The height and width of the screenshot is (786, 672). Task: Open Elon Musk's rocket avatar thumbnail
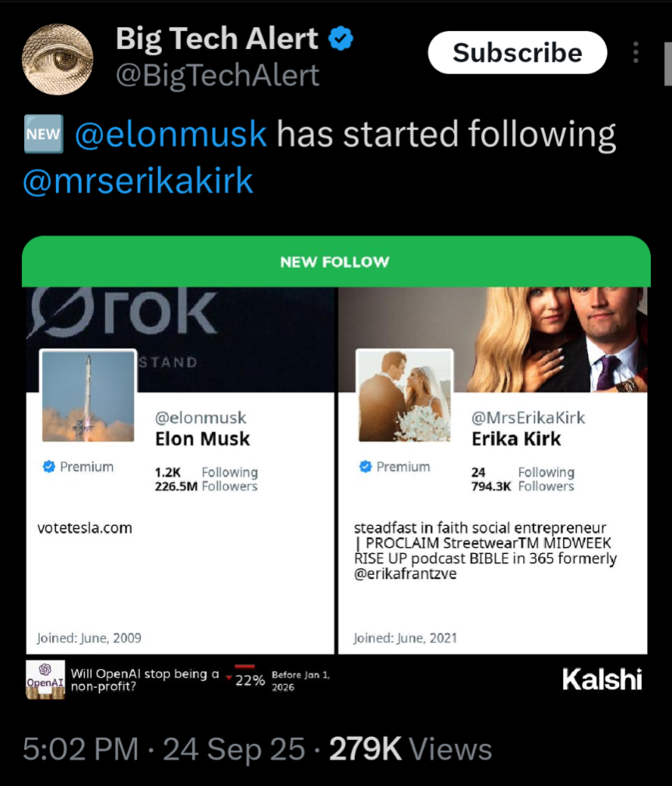88,396
